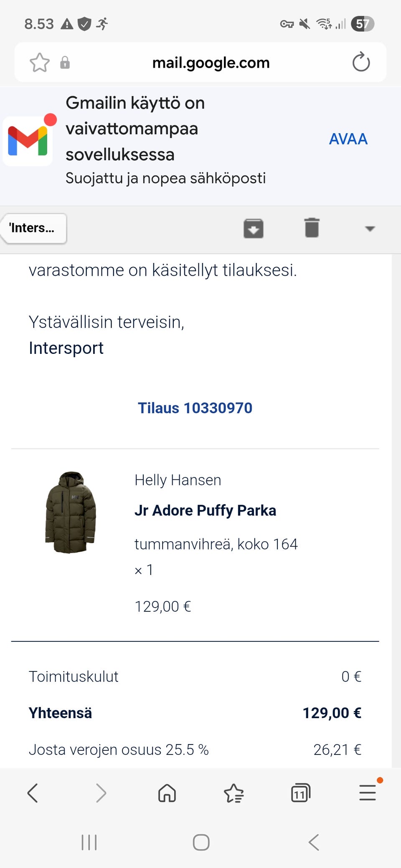
Task: Open Jr Adore Puffy Parka product
Action: point(205,510)
